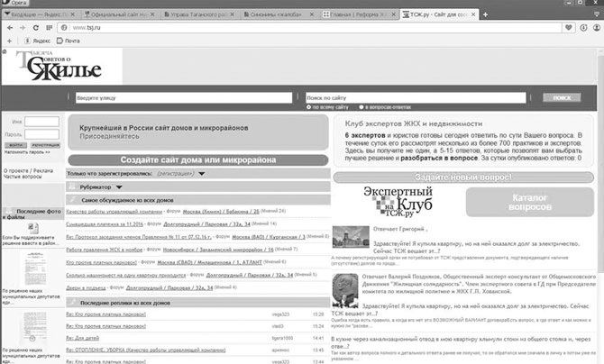The height and width of the screenshot is (364, 604).
Task: Open Частые вопросы link
Action: (23, 177)
